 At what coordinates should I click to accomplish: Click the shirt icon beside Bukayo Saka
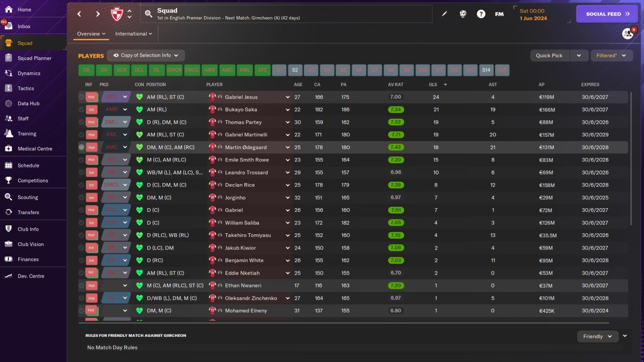click(212, 110)
